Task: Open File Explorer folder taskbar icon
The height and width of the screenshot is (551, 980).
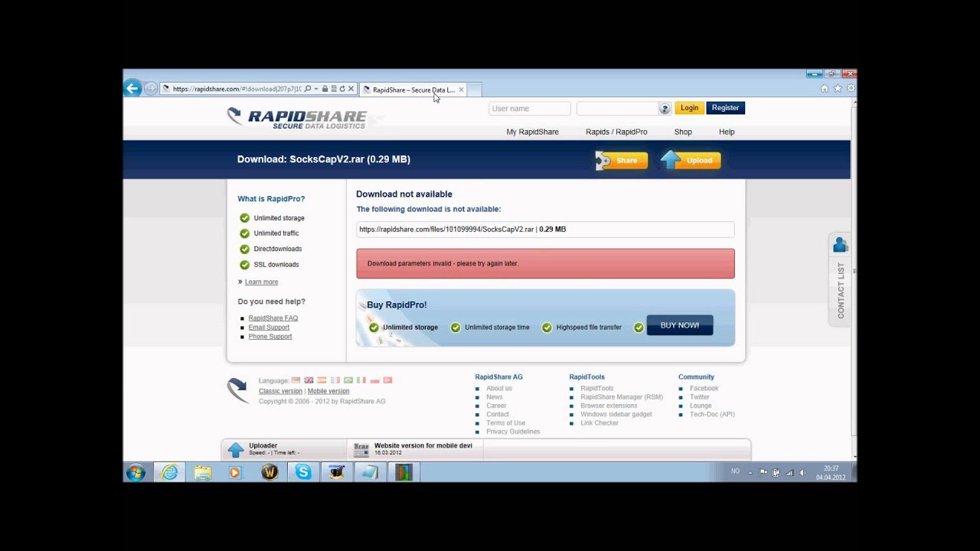Action: [202, 472]
